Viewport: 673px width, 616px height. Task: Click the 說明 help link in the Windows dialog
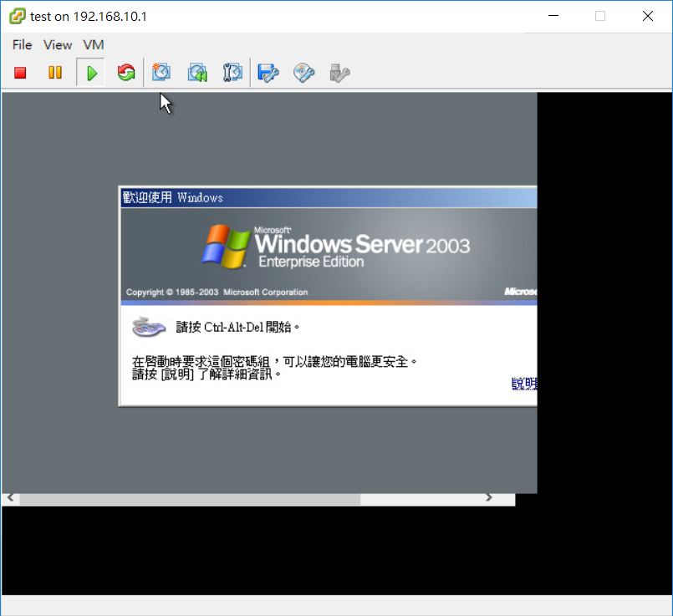[524, 384]
